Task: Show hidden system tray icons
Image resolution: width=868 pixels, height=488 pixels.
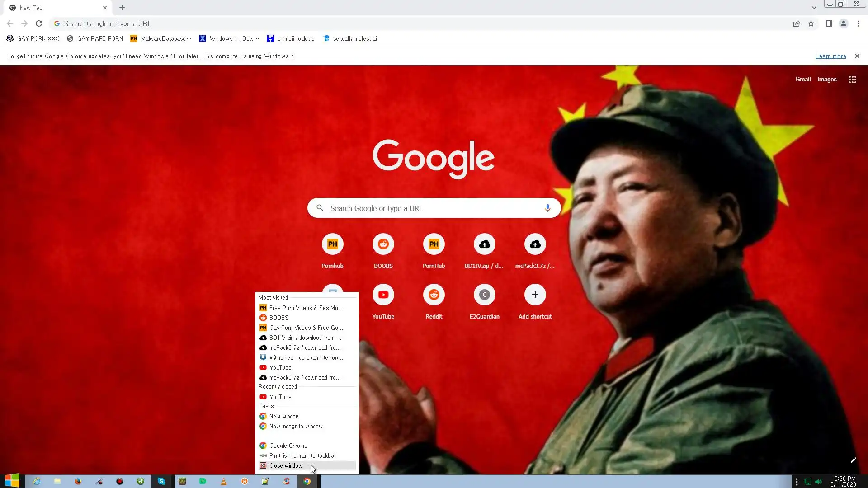Action: 797,482
